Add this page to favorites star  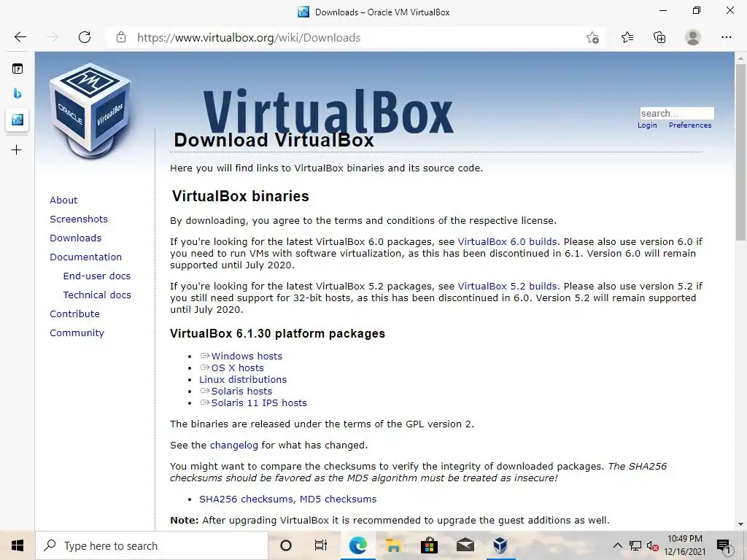coord(592,38)
